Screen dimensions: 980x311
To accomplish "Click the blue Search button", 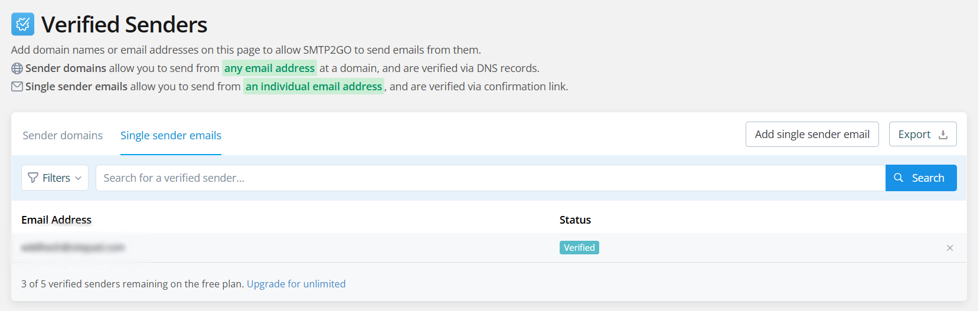I will coord(921,178).
